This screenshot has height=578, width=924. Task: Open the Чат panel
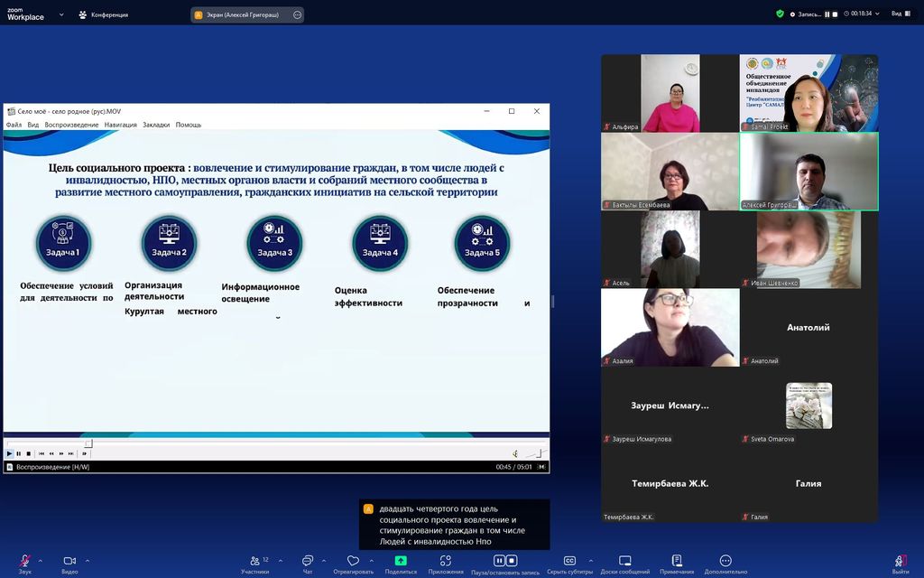(x=308, y=562)
